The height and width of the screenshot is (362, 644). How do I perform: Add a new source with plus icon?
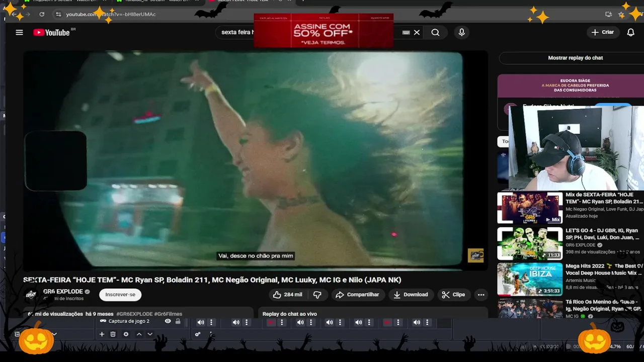102,334
